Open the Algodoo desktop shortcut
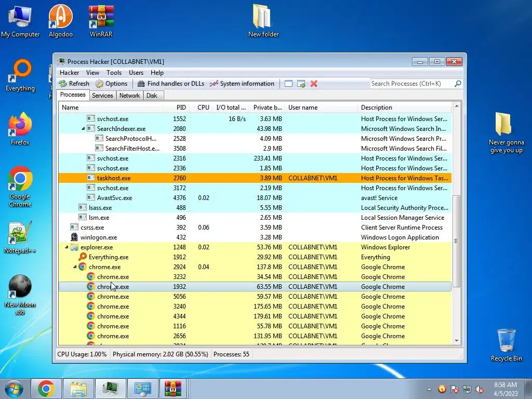 coord(60,21)
